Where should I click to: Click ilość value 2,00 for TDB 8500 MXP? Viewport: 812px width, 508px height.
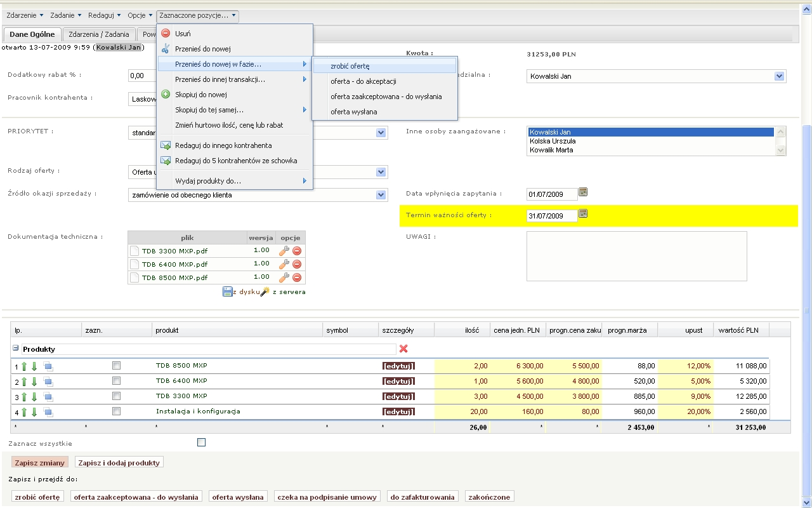[x=462, y=366]
